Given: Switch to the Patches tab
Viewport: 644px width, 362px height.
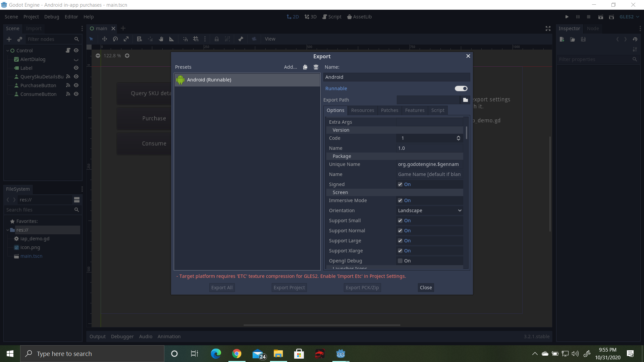Looking at the screenshot, I should (389, 110).
